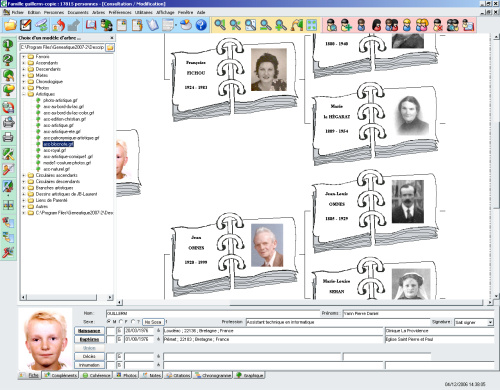
Task: Click the delete-person icon with red cross
Action: (x=438, y=25)
